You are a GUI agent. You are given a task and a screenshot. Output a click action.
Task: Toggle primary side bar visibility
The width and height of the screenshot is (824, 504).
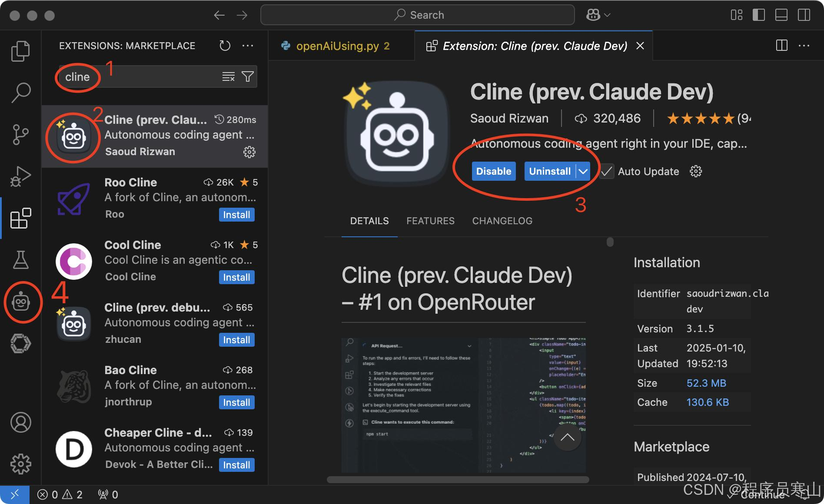759,15
